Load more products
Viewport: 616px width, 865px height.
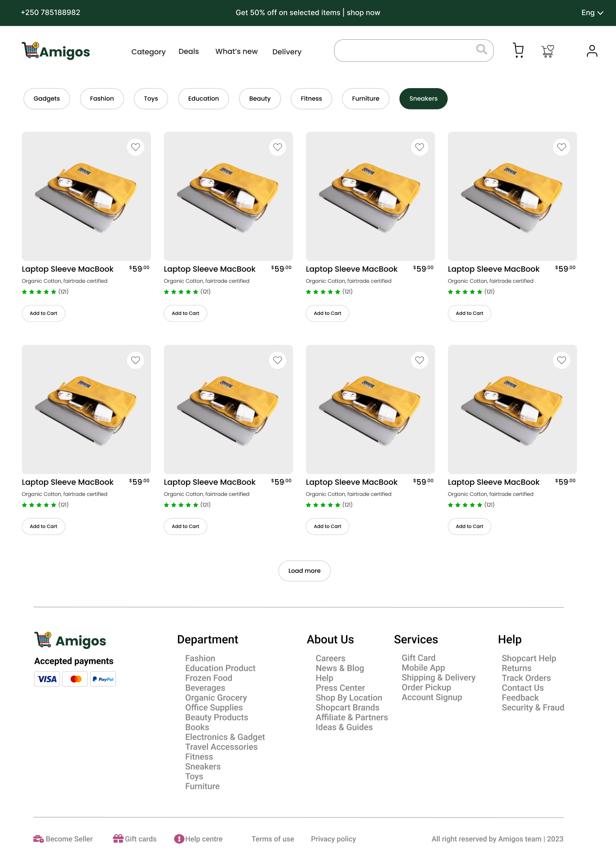coord(304,571)
